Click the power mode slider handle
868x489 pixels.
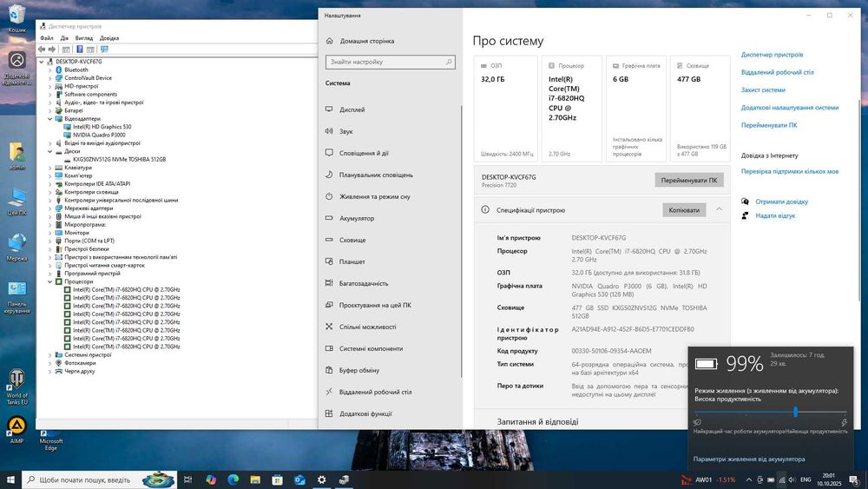coord(795,412)
